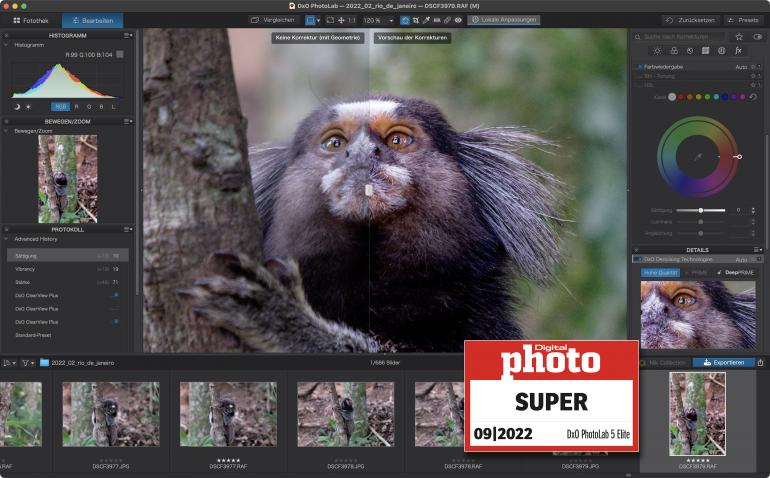Pick the white balance eyedropper tool

click(426, 21)
